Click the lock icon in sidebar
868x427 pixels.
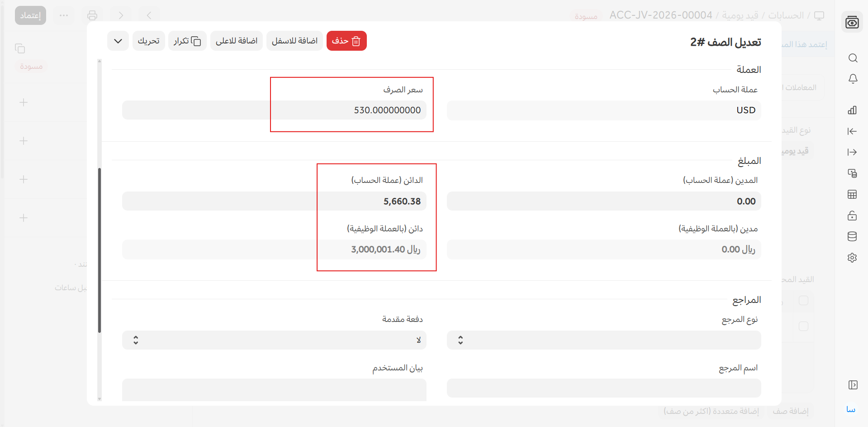[x=852, y=216]
